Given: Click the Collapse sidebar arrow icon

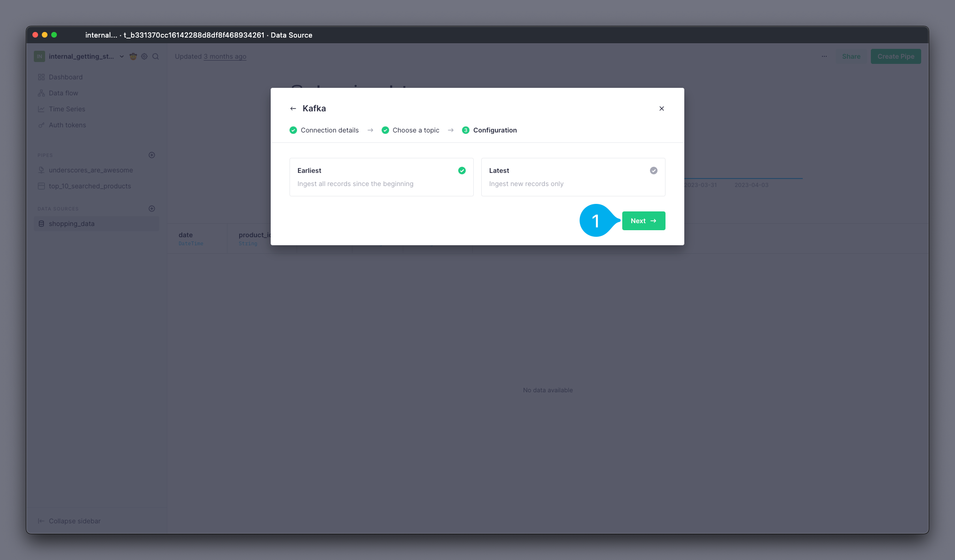Looking at the screenshot, I should pyautogui.click(x=41, y=521).
